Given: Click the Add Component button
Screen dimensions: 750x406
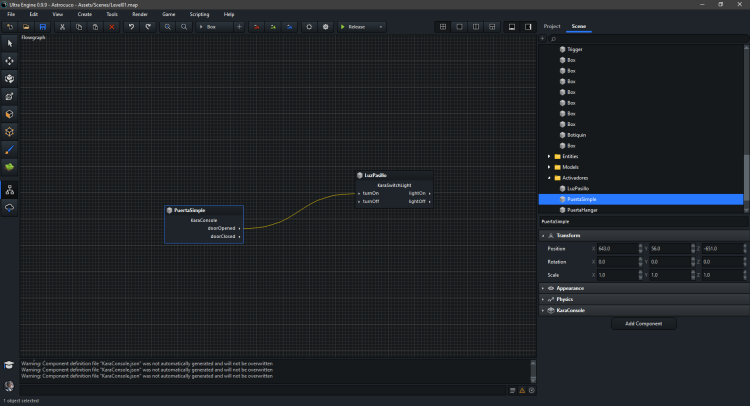Looking at the screenshot, I should [643, 324].
